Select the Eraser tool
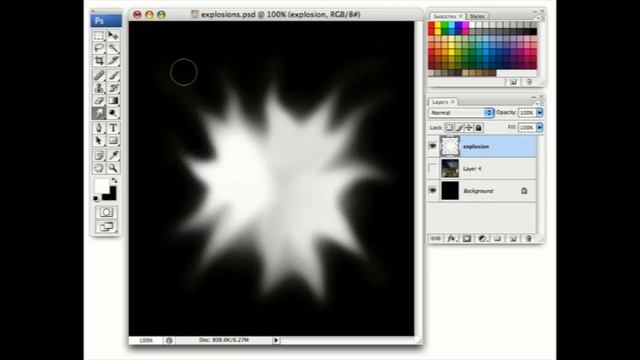Viewport: 640px width, 360px height. point(99,100)
